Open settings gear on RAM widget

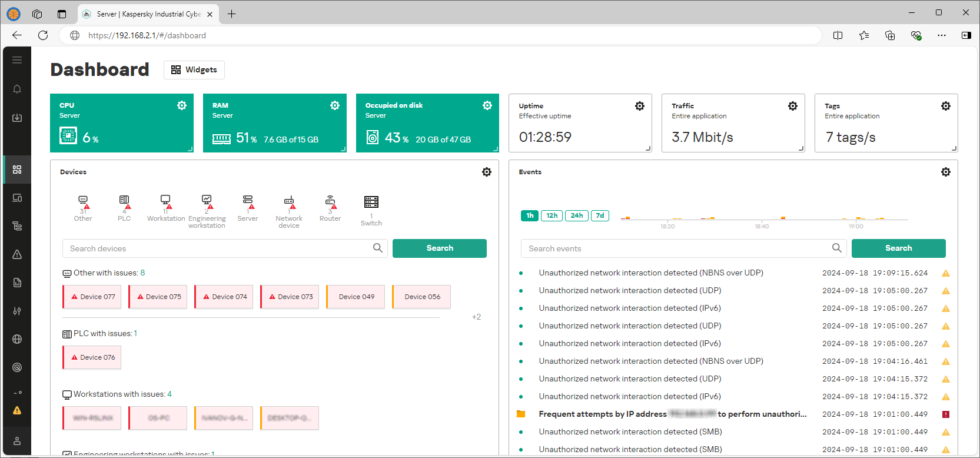tap(335, 105)
